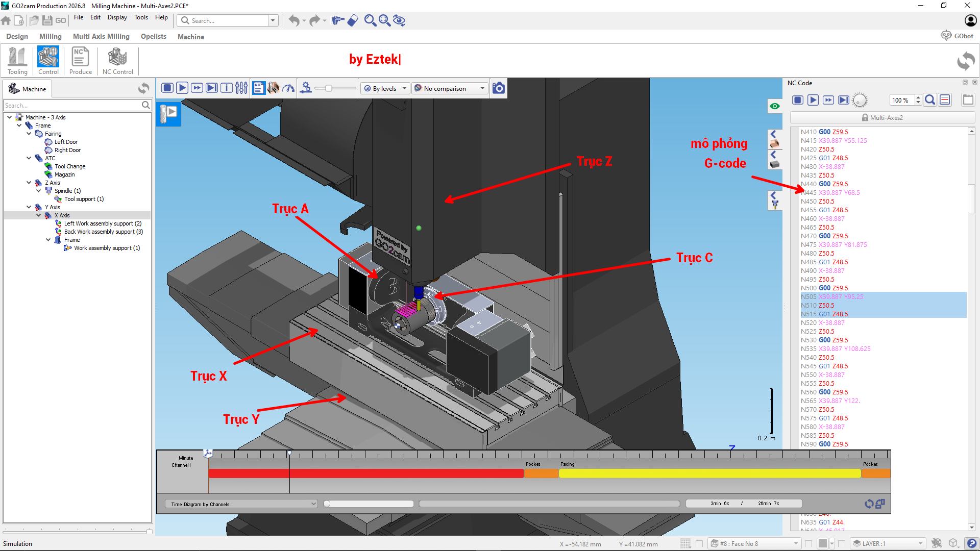The width and height of the screenshot is (980, 551).
Task: Open the Opelists tab
Action: point(154,36)
